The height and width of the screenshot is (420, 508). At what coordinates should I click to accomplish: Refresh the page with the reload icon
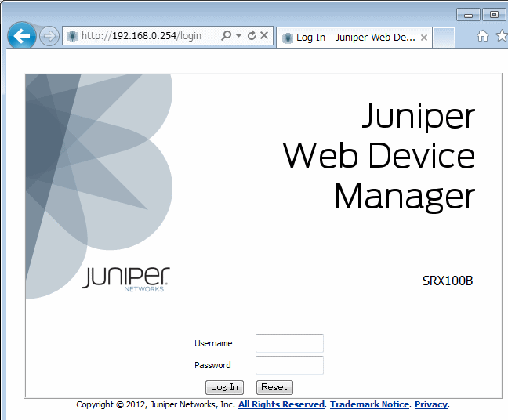tap(252, 35)
